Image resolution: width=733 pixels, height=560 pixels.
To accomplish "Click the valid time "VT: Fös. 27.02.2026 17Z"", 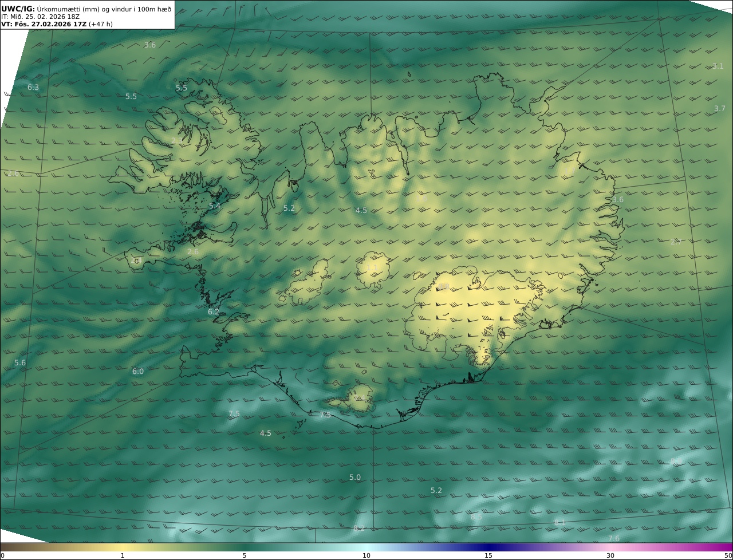I will point(44,24).
